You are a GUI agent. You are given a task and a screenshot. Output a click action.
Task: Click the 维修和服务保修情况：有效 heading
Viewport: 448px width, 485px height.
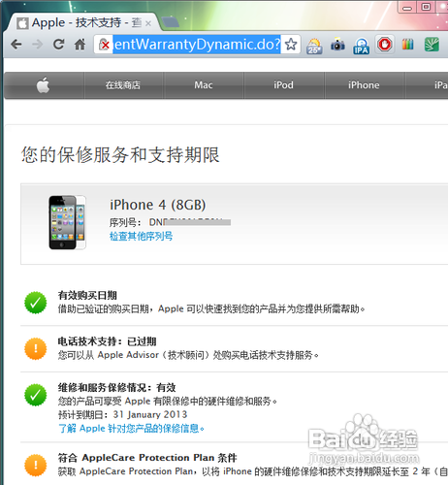117,387
